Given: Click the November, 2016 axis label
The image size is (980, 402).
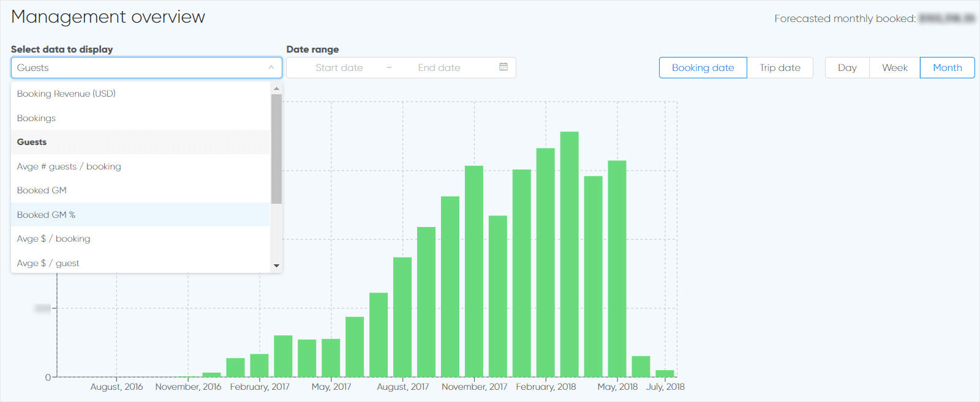Looking at the screenshot, I should [x=188, y=387].
